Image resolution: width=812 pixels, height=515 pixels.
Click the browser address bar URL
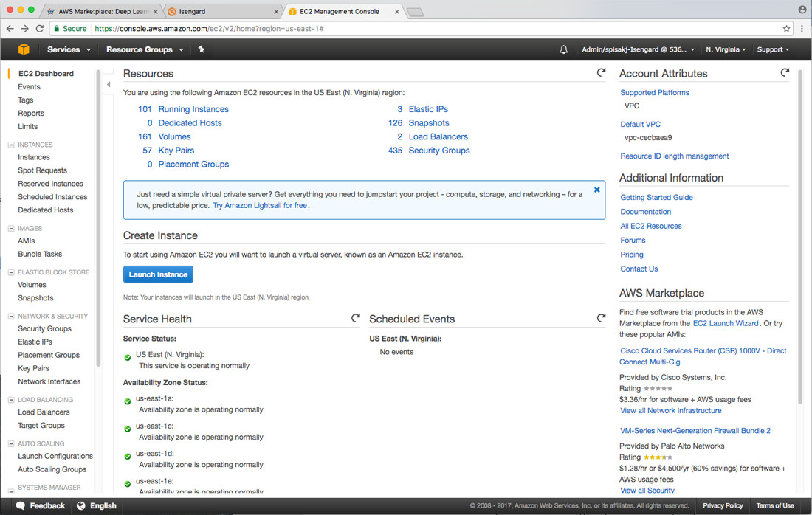point(209,29)
